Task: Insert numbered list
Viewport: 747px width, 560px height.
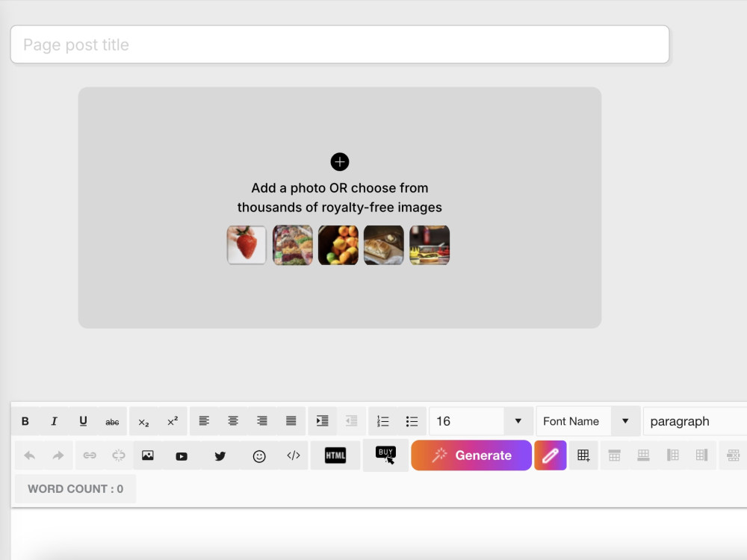Action: [x=383, y=421]
